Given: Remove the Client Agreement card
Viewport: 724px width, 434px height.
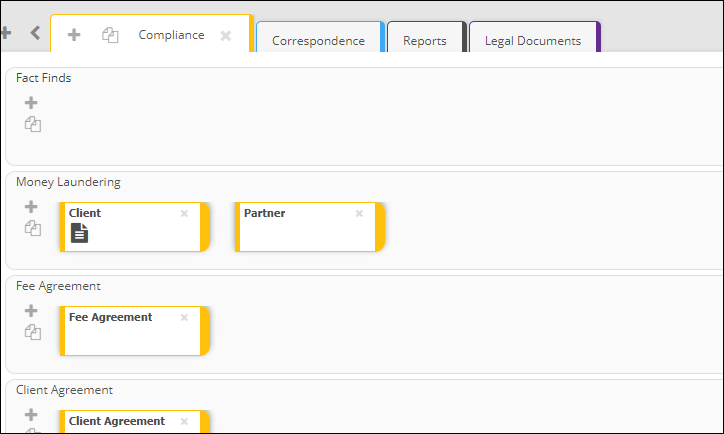Looking at the screenshot, I should pos(184,421).
